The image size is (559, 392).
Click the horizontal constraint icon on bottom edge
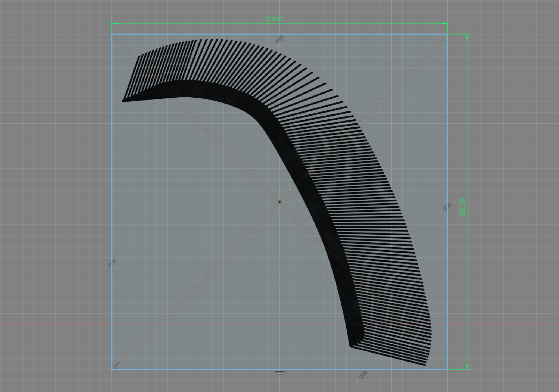coord(279,373)
